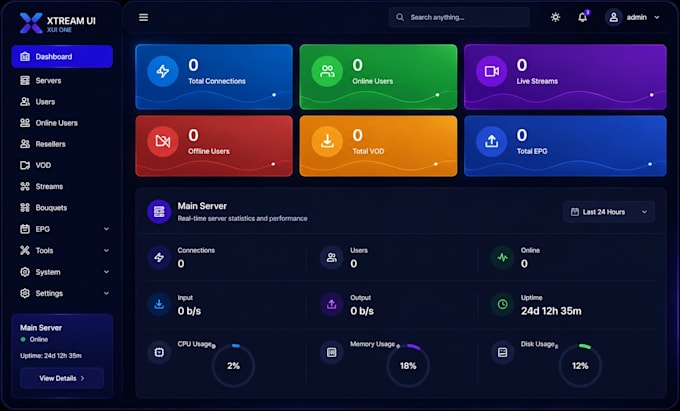
Task: Click the Search anything input field
Action: pos(459,17)
